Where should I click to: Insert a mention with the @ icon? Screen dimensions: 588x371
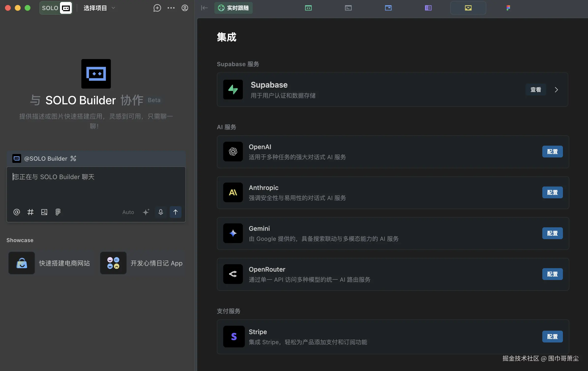(16, 212)
